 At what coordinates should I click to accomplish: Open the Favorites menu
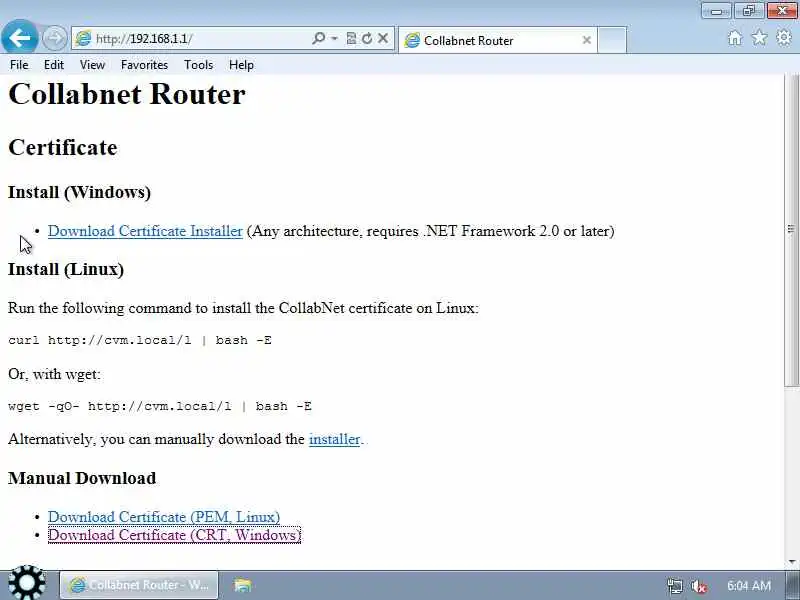point(144,65)
